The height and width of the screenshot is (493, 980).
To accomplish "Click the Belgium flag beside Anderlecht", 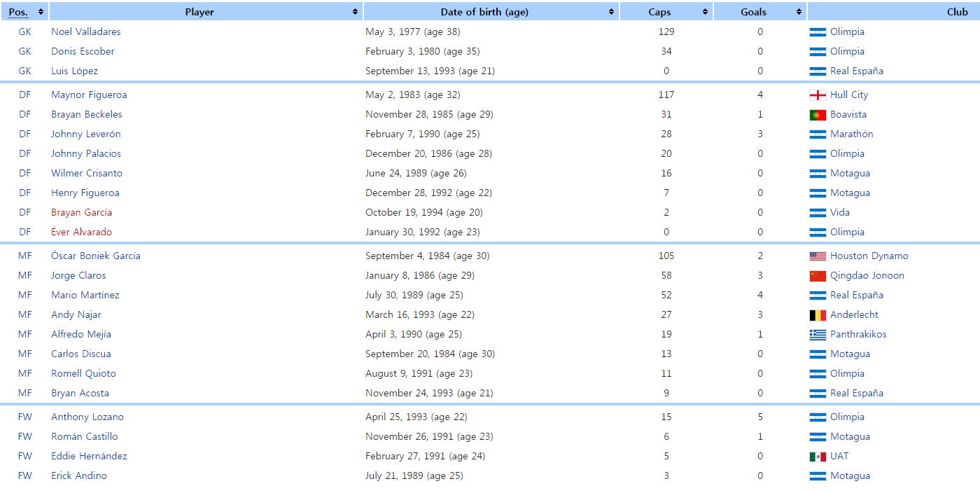I will 818,315.
